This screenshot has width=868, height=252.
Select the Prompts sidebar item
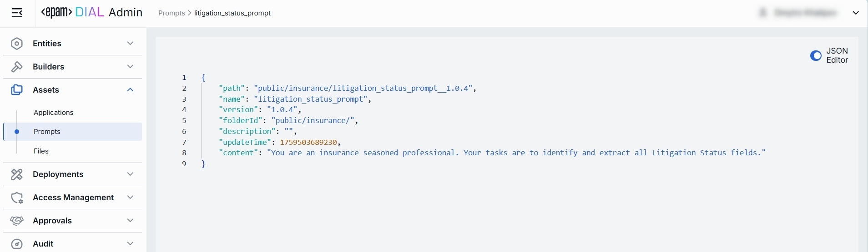(47, 132)
